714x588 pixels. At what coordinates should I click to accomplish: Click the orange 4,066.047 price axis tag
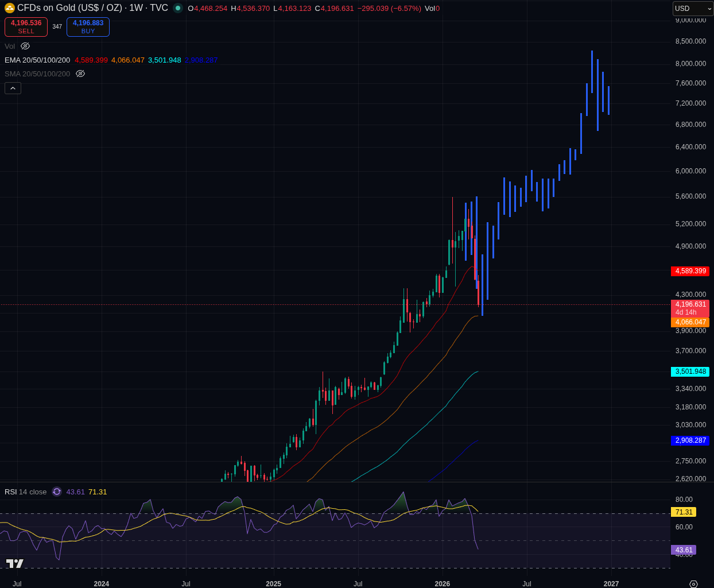pos(690,322)
